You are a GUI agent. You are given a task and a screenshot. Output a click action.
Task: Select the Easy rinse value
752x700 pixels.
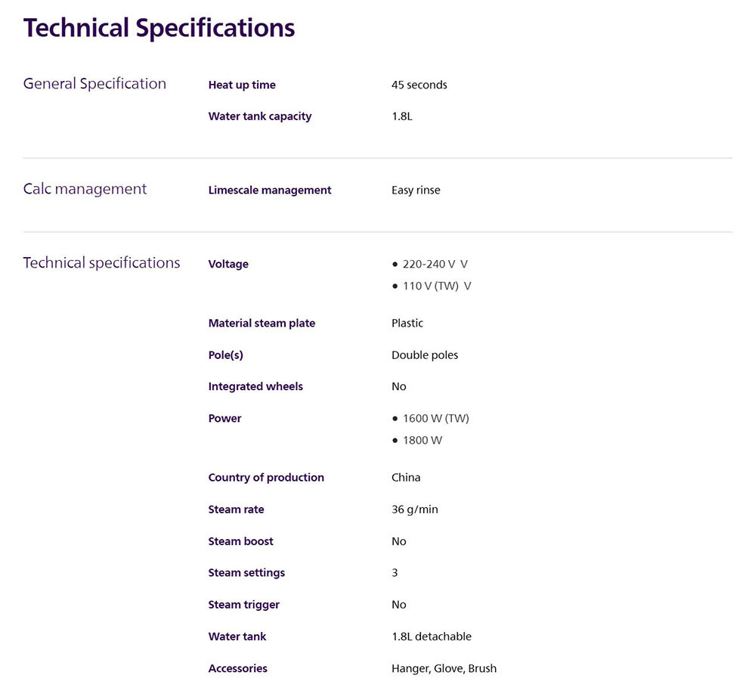click(x=416, y=190)
